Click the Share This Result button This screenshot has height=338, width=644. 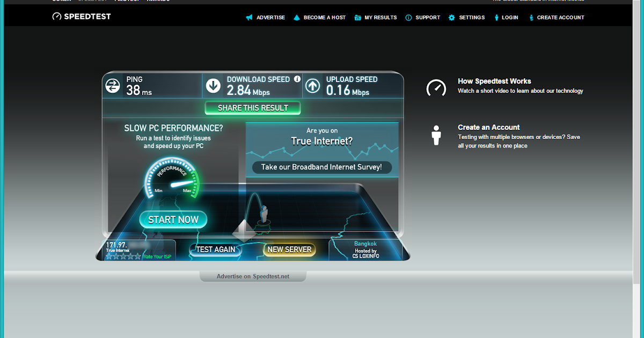coord(253,108)
